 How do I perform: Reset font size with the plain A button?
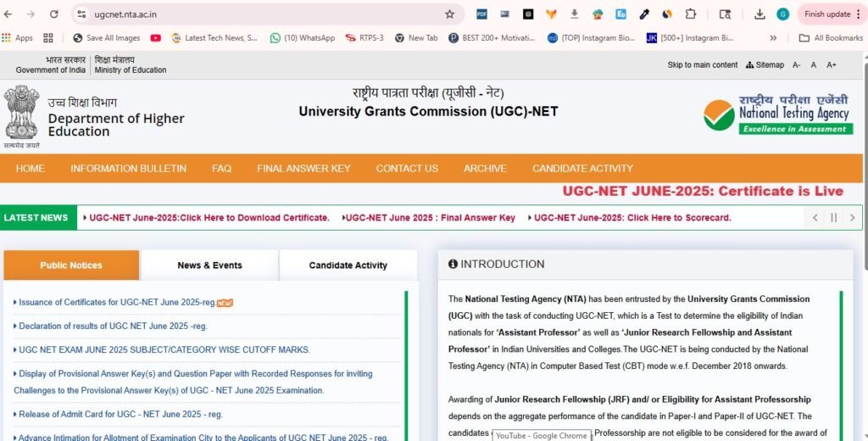(813, 64)
